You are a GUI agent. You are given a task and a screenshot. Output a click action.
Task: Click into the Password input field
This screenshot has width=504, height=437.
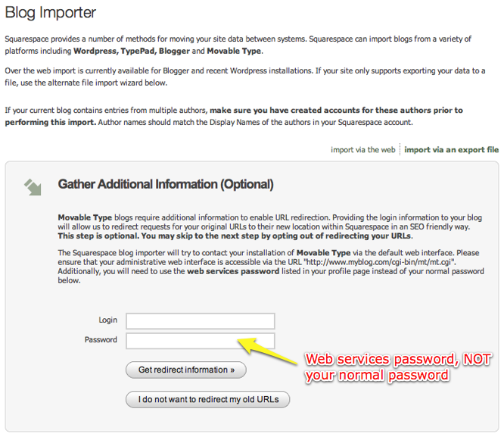[x=200, y=341]
